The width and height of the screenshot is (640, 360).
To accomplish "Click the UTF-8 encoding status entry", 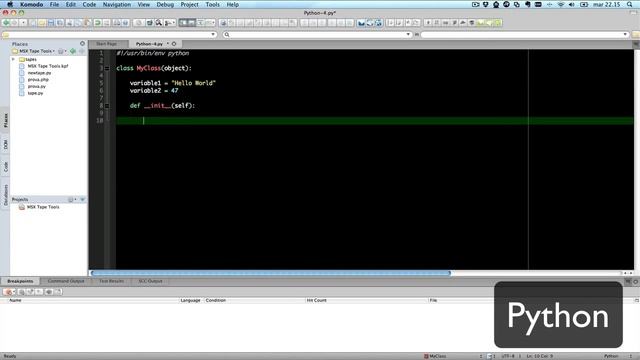I will 508,356.
